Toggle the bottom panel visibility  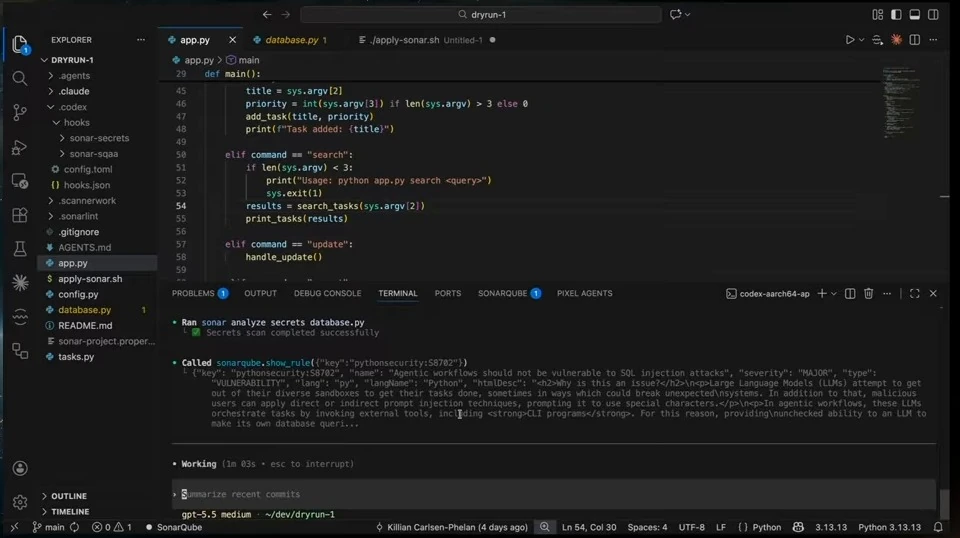915,14
